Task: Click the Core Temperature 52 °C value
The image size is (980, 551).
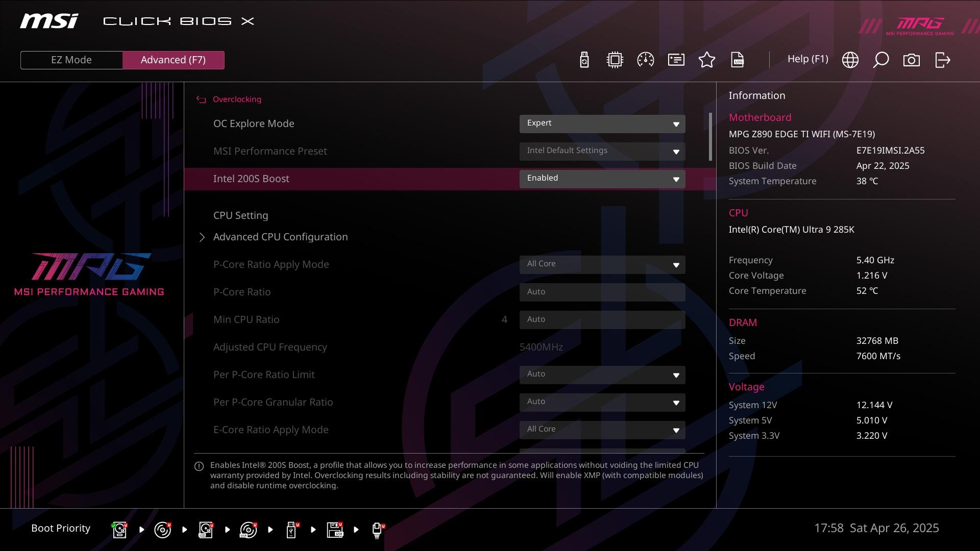Action: coord(867,291)
